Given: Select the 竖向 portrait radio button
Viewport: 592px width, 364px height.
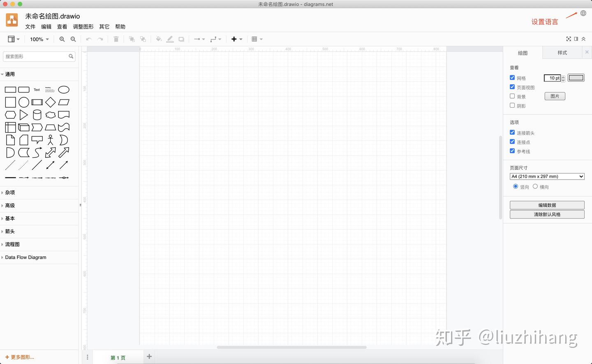Looking at the screenshot, I should pyautogui.click(x=516, y=186).
